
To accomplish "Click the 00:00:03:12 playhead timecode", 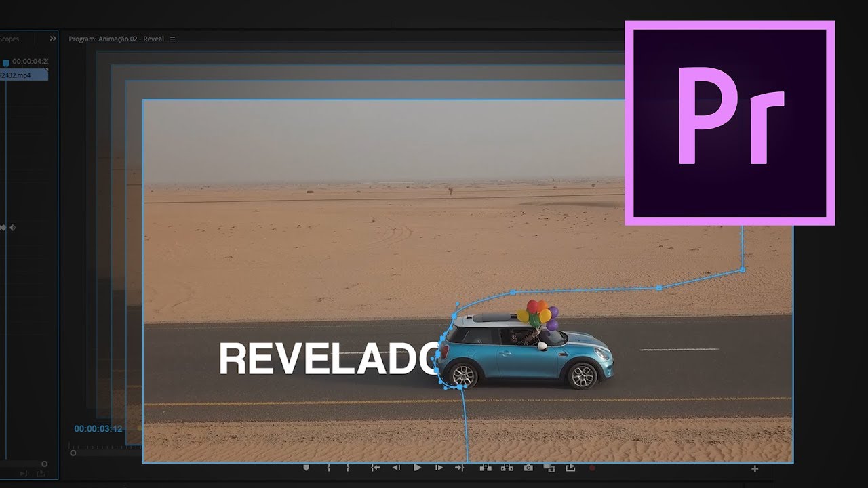I will pos(98,428).
